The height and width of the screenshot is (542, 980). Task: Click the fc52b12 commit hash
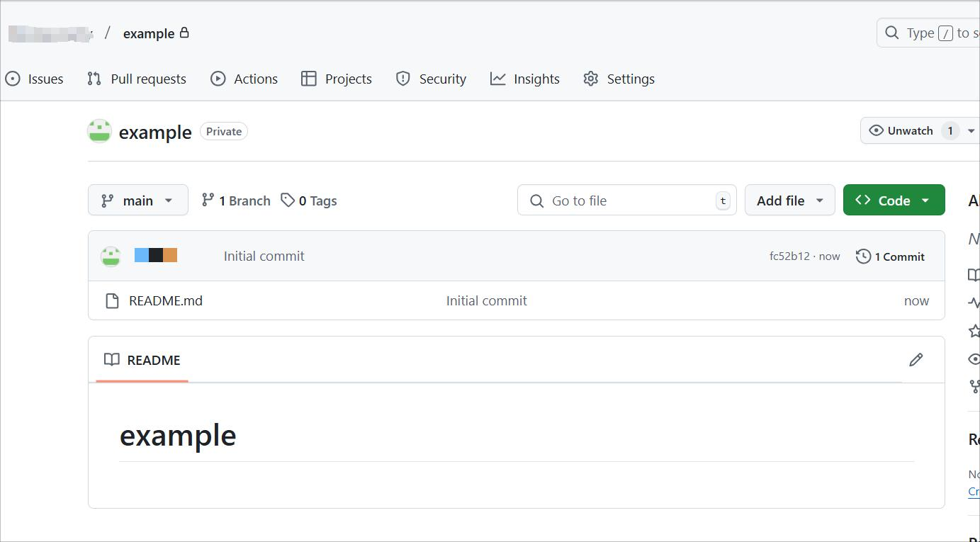point(789,256)
